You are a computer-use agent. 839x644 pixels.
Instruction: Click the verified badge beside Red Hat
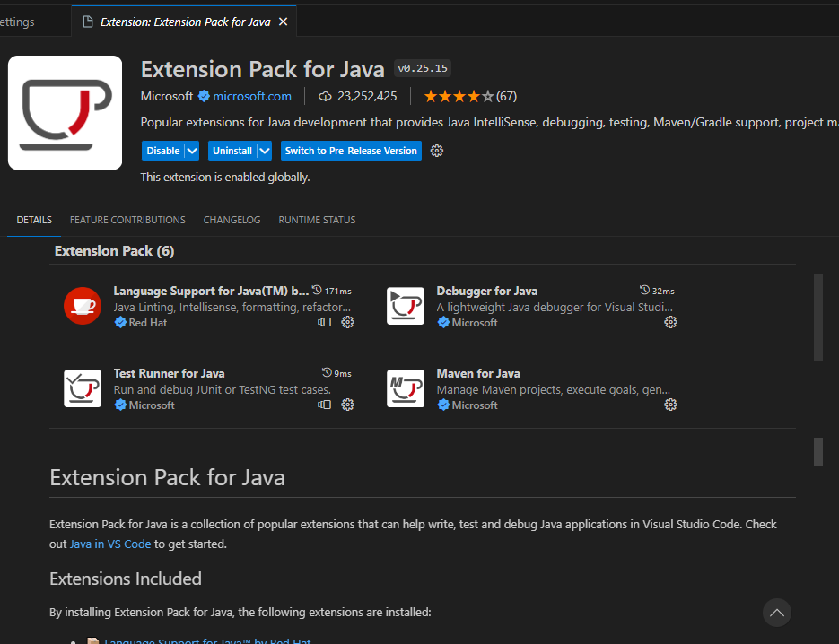click(x=120, y=322)
